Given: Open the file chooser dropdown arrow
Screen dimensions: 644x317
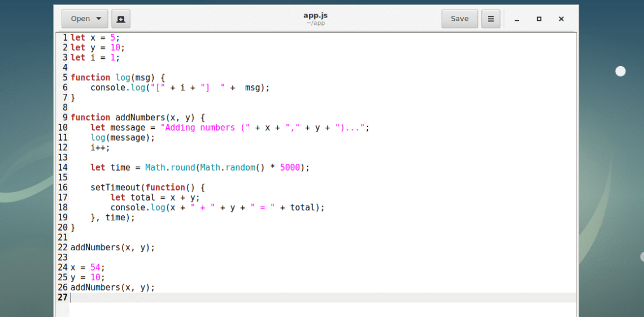Looking at the screenshot, I should tap(99, 19).
